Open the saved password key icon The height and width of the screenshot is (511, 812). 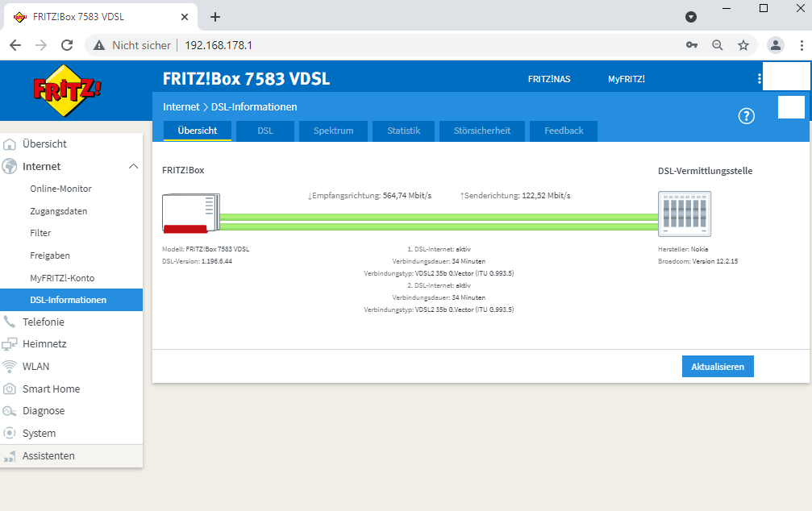pos(692,45)
